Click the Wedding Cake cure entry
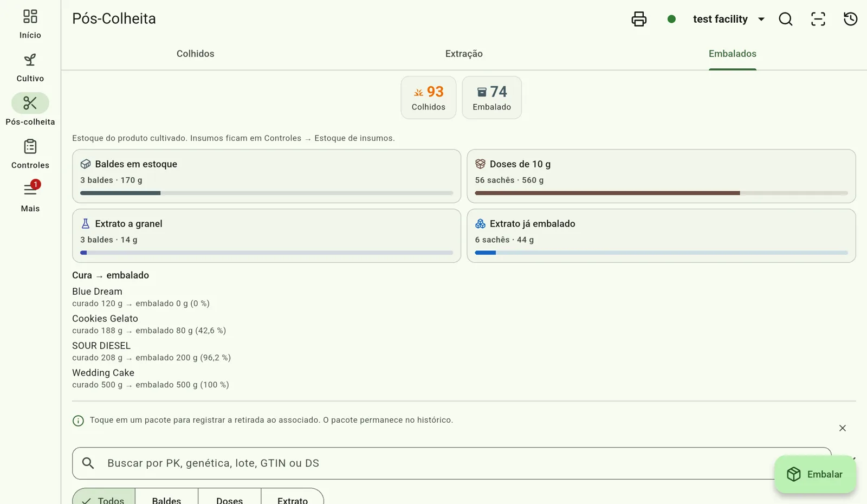 pos(151,378)
